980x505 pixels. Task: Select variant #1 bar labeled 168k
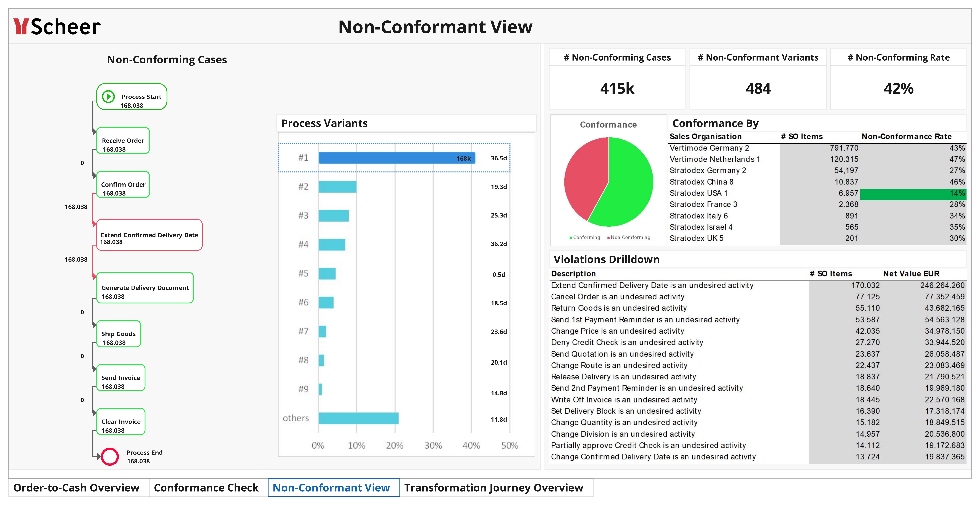(x=397, y=158)
